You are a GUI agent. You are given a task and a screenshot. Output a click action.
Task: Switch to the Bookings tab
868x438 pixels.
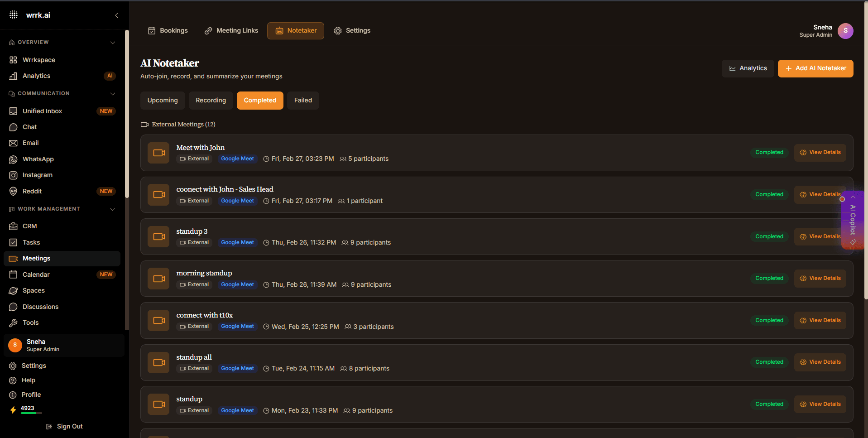[x=168, y=31]
